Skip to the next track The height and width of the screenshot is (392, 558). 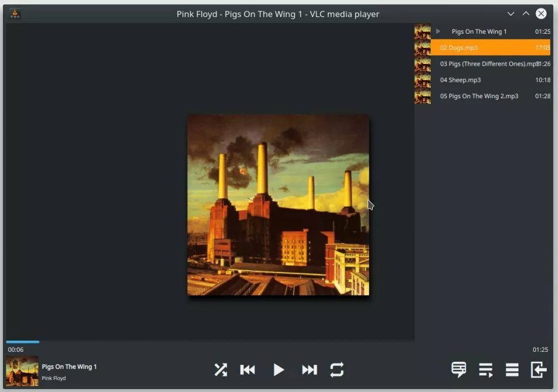click(x=309, y=370)
